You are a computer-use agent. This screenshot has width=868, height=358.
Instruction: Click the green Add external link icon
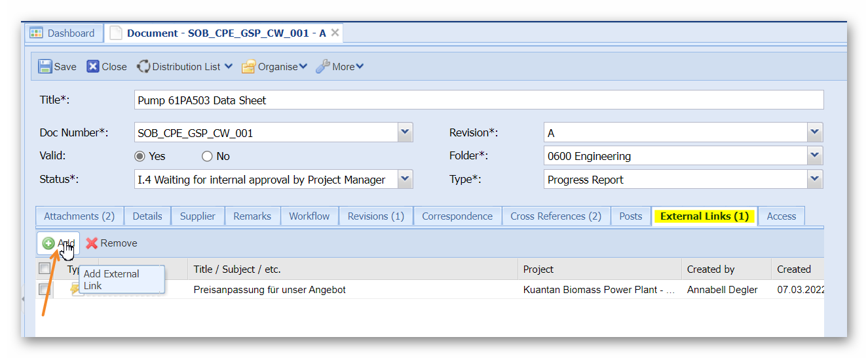pyautogui.click(x=48, y=243)
